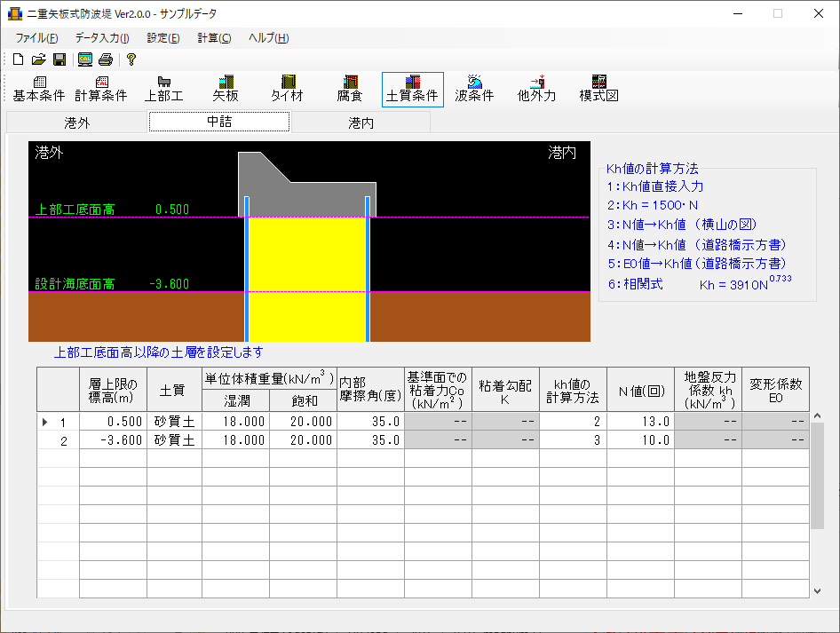Click row 1 内部摩擦角 cell 35.0
The width and height of the screenshot is (840, 633).
pos(370,422)
